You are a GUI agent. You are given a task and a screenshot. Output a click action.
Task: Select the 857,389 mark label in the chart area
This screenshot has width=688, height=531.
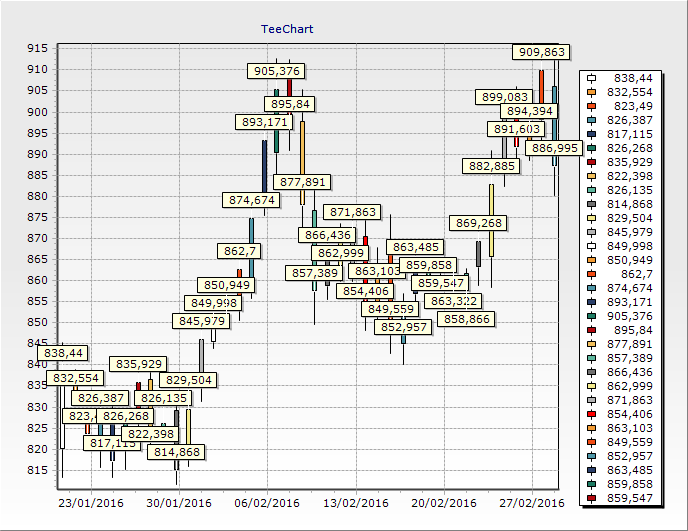point(314,273)
